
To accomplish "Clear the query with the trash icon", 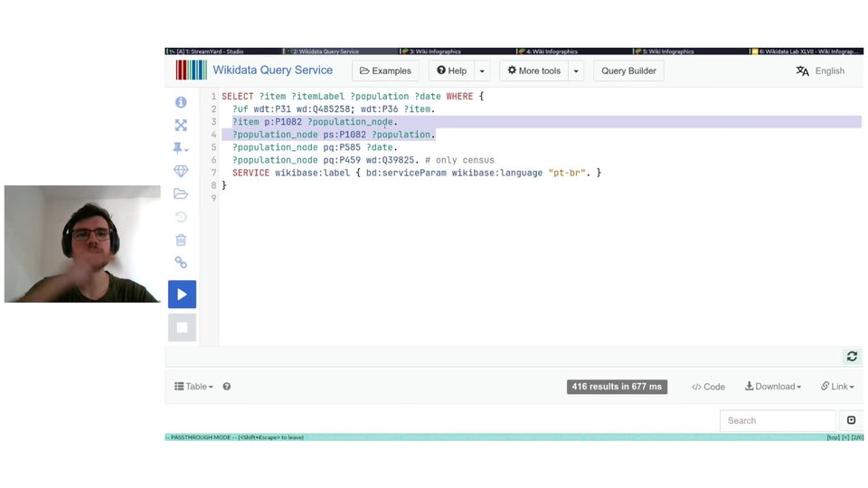I will 181,239.
